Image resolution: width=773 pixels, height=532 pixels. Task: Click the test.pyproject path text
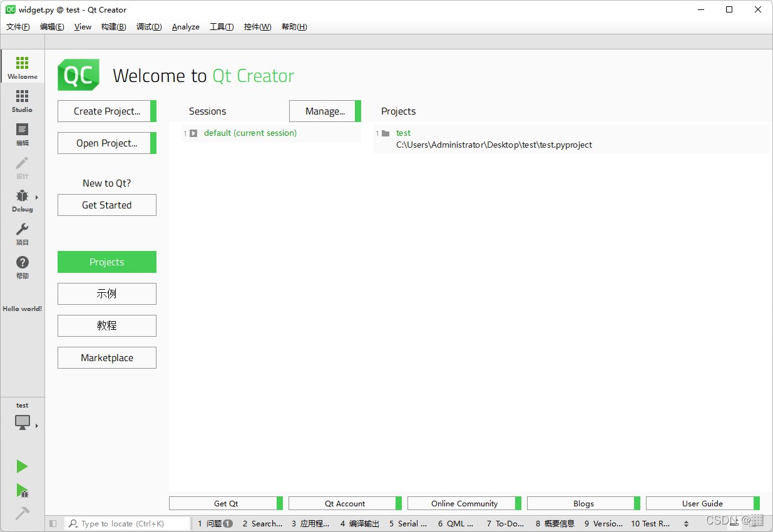pos(494,145)
